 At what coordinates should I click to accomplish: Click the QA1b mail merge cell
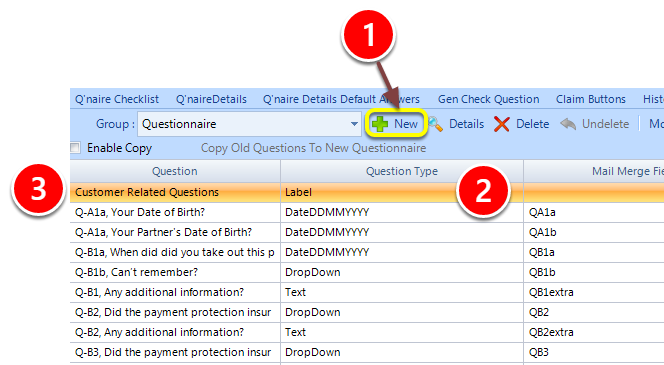pyautogui.click(x=594, y=232)
